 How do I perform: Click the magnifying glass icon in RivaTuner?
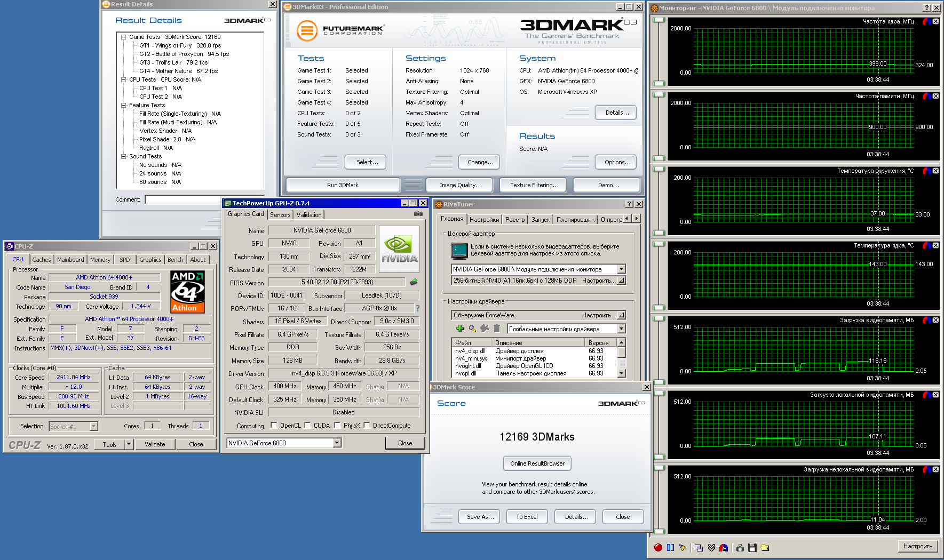[472, 329]
